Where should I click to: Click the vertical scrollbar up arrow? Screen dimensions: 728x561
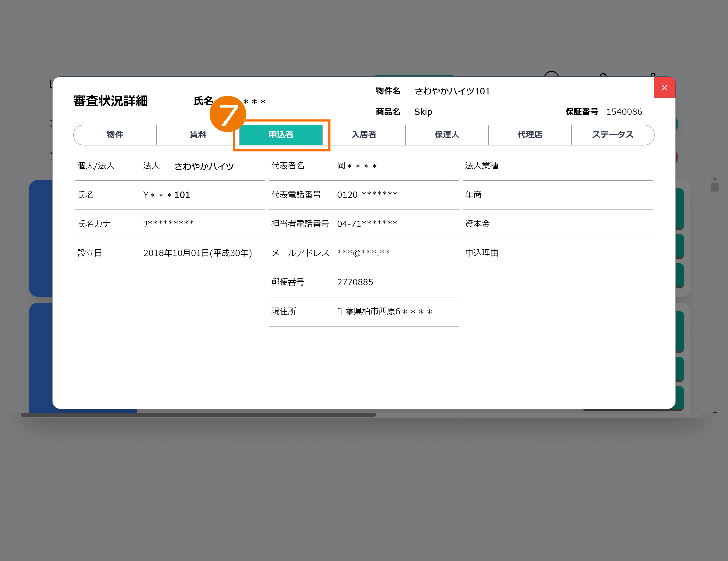[715, 178]
